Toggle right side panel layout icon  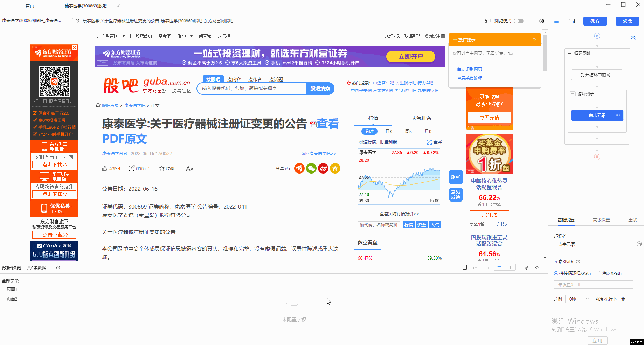point(572,21)
